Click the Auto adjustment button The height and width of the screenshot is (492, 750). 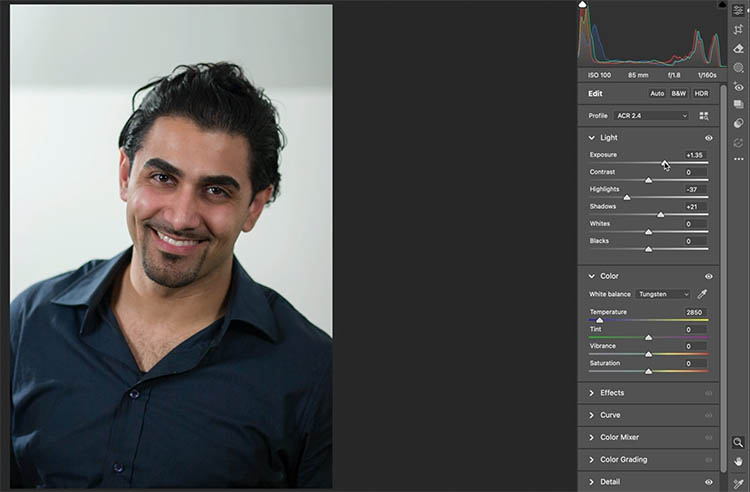[657, 93]
